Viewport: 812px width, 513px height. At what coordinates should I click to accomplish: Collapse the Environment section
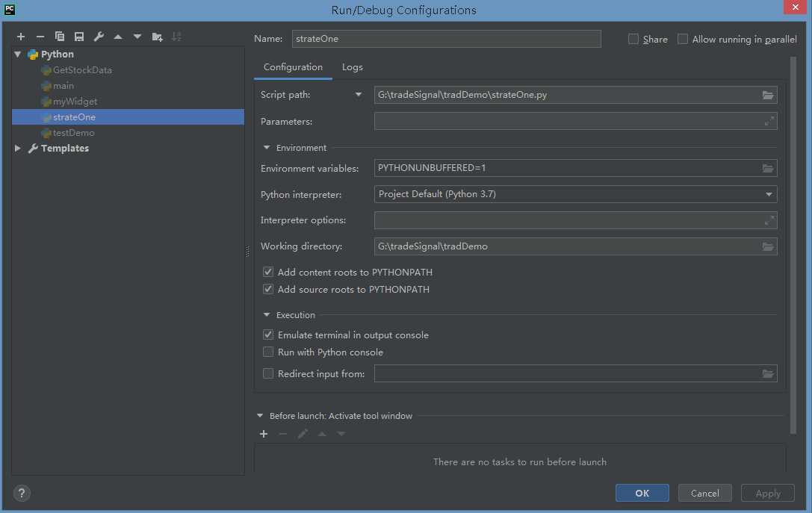point(267,148)
